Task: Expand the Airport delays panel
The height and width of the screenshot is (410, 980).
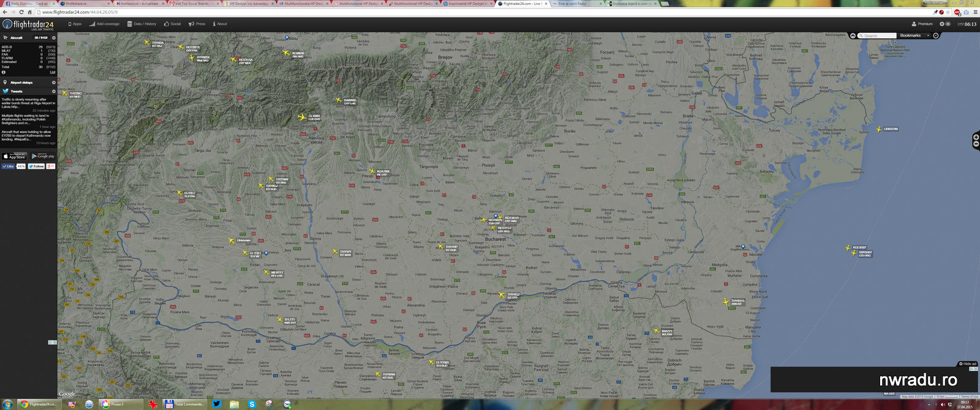Action: pyautogui.click(x=53, y=82)
